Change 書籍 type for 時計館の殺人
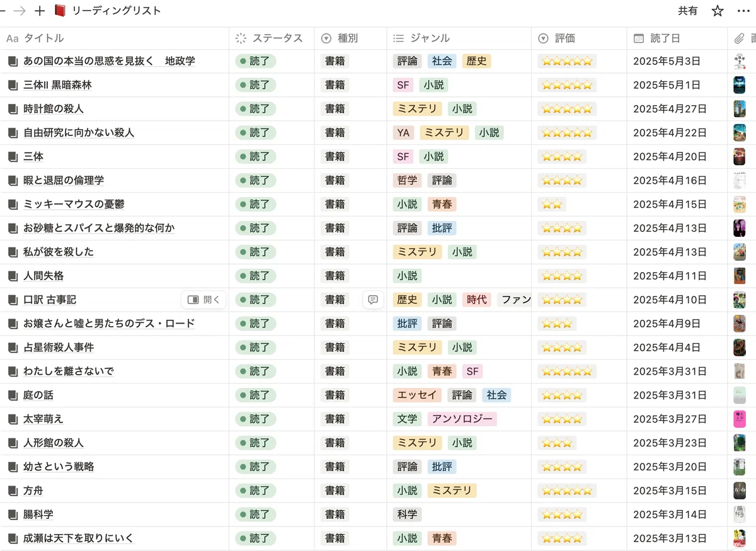The width and height of the screenshot is (756, 551). tap(335, 109)
